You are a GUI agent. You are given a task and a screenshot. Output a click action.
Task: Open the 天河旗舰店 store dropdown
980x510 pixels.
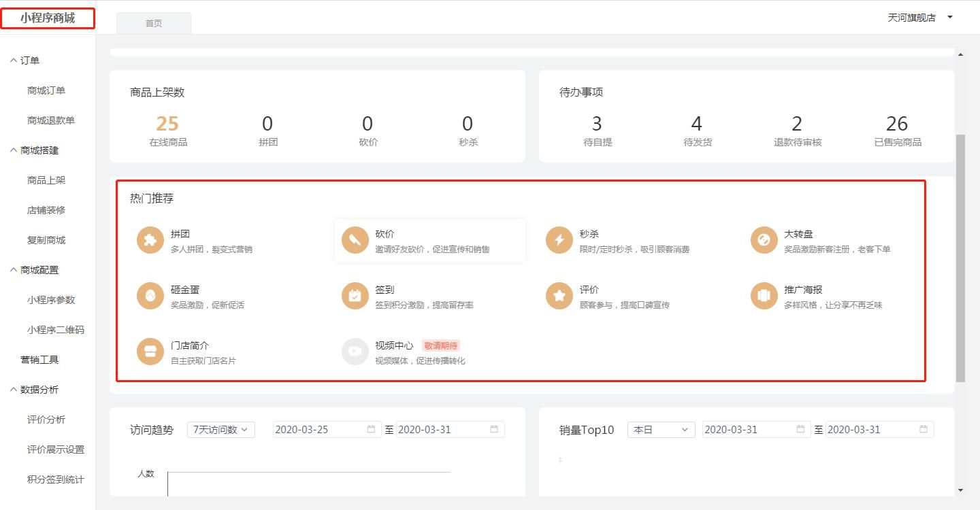[x=920, y=18]
